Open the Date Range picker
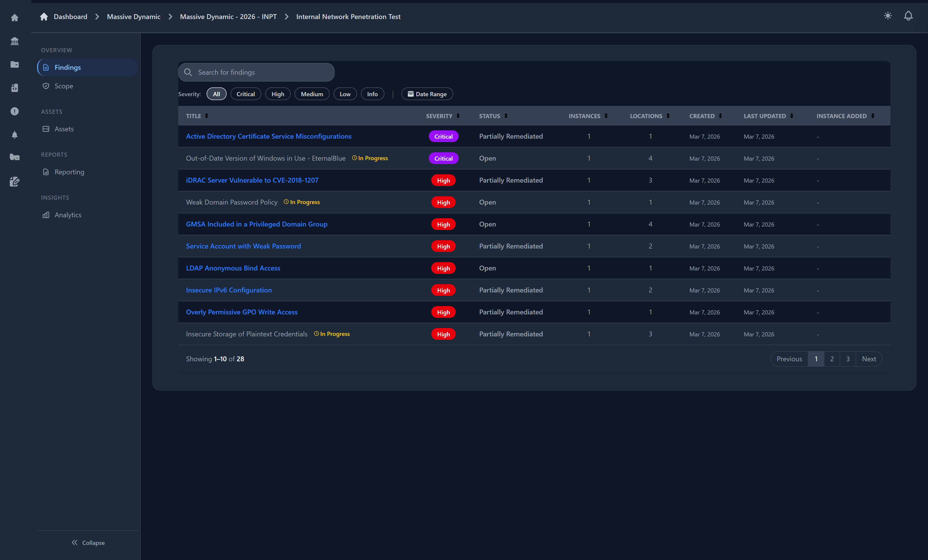Image resolution: width=928 pixels, height=560 pixels. pos(427,94)
